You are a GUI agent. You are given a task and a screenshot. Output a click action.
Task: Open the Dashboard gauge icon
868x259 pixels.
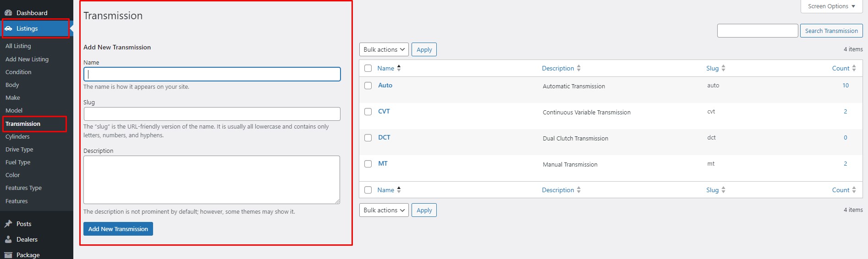coord(8,13)
